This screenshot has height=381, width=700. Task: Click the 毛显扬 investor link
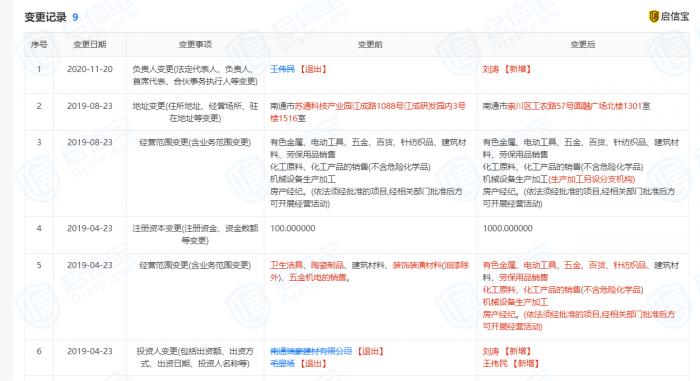(282, 364)
